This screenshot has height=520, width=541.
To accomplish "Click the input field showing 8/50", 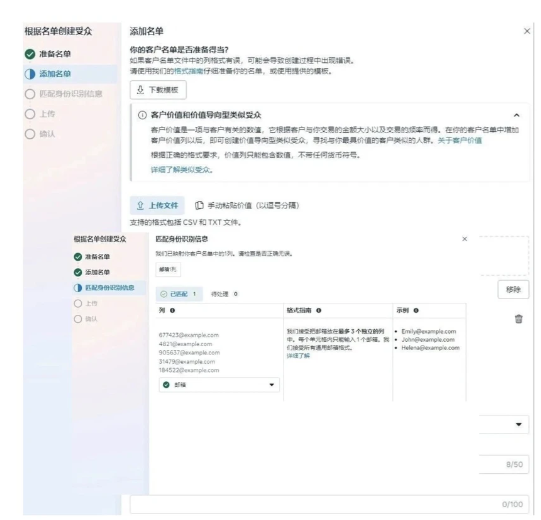I will click(504, 464).
